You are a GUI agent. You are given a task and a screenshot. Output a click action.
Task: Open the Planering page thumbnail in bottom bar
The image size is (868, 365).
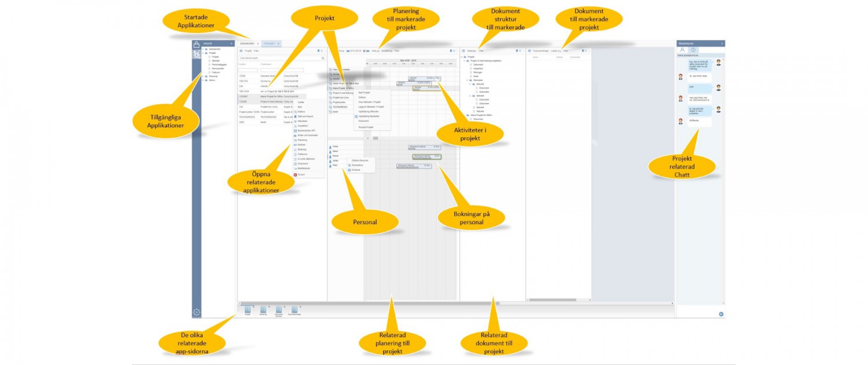[263, 310]
